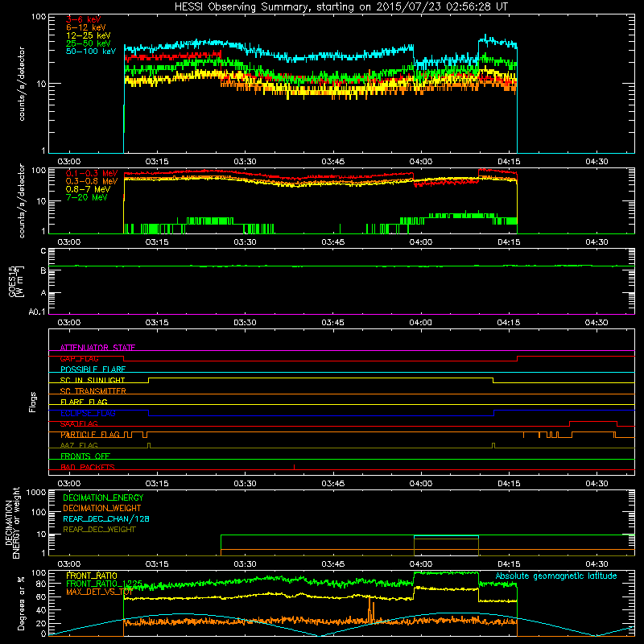This screenshot has width=644, height=644.
Task: Click the Degrees or % axis title
Action: [x=21, y=603]
